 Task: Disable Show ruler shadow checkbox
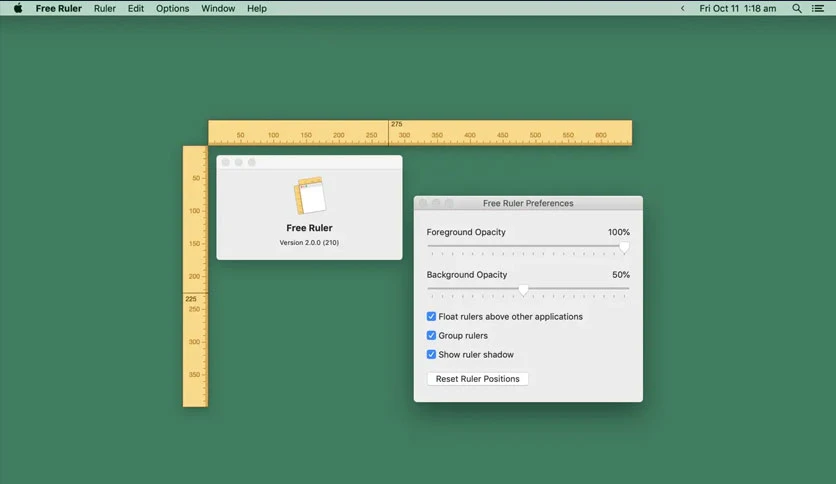tap(431, 354)
